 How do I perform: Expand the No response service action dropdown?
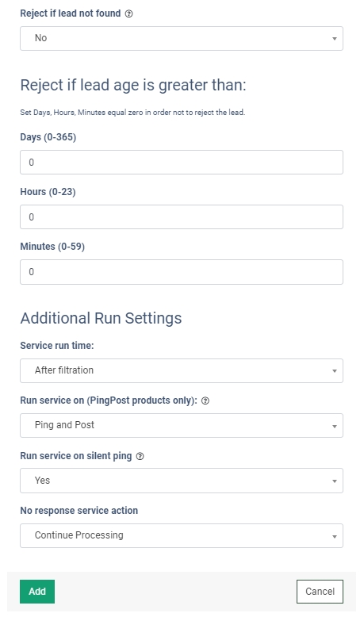click(182, 535)
